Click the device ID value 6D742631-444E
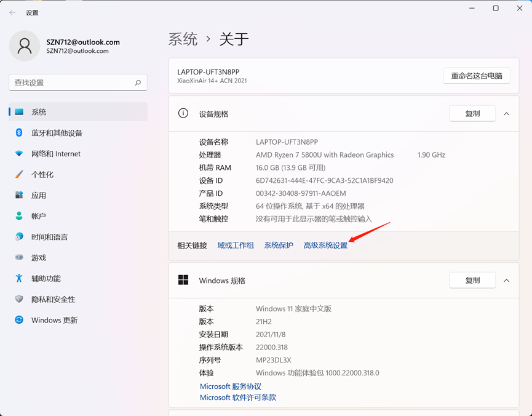The width and height of the screenshot is (532, 416). coord(324,180)
